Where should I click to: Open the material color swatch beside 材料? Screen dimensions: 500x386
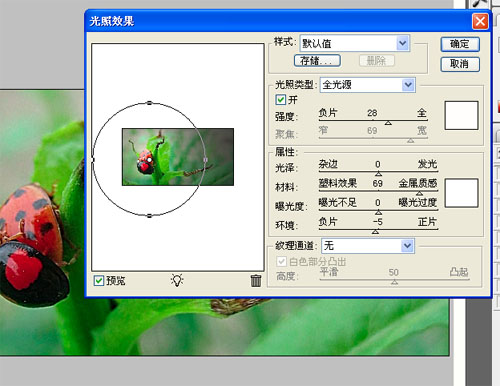click(461, 193)
